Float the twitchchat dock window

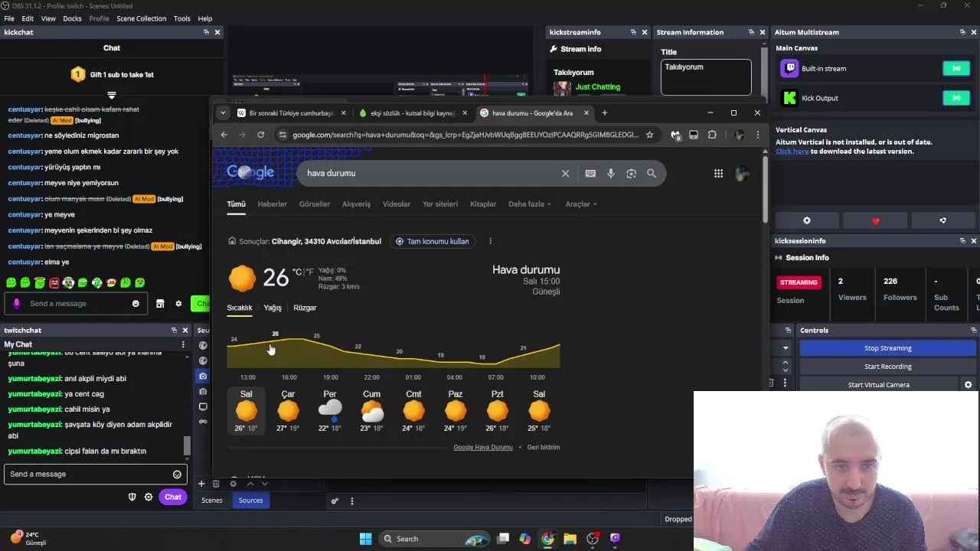[174, 331]
